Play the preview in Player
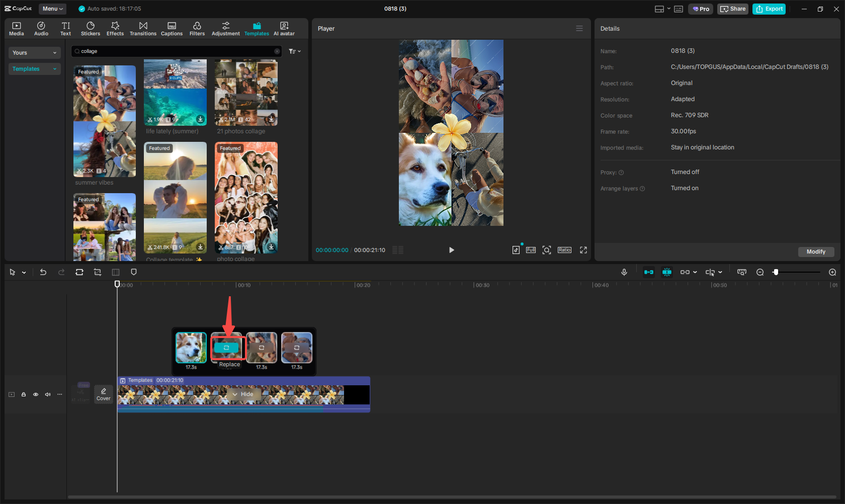 coord(451,250)
